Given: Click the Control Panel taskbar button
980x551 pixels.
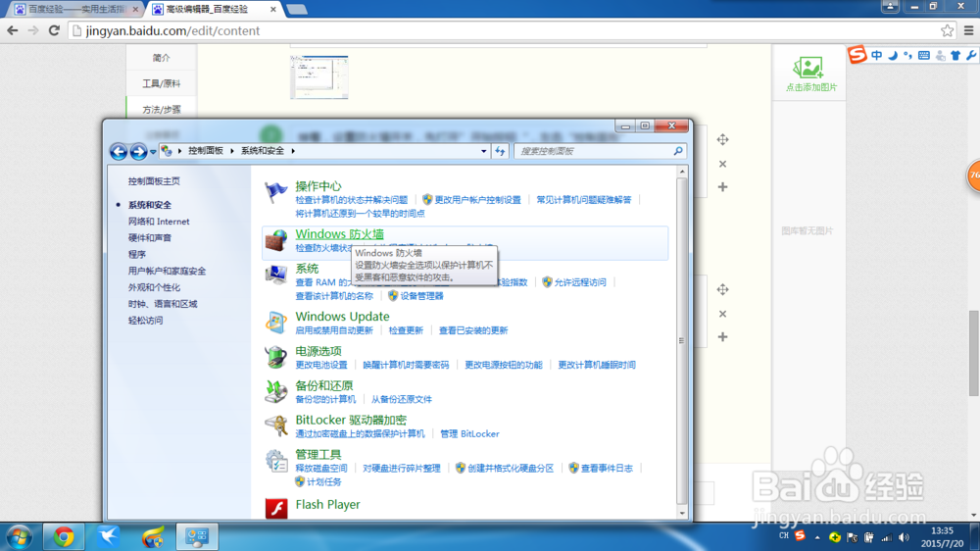Looking at the screenshot, I should [197, 537].
